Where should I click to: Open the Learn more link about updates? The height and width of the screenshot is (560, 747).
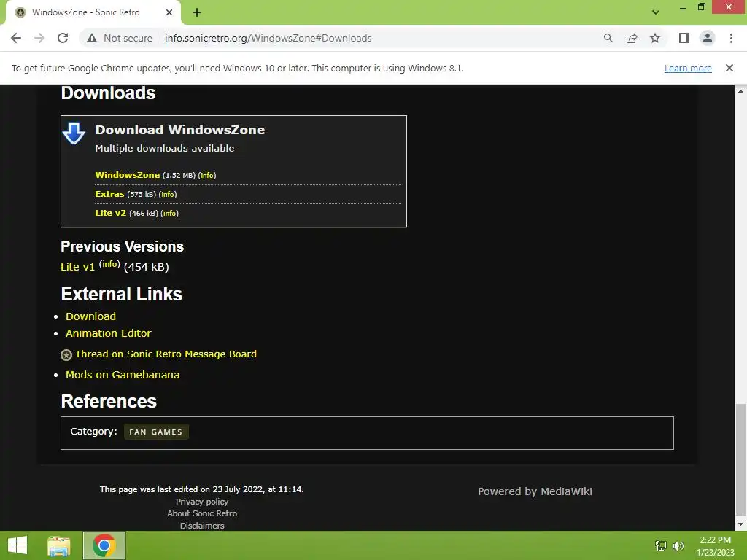[688, 68]
